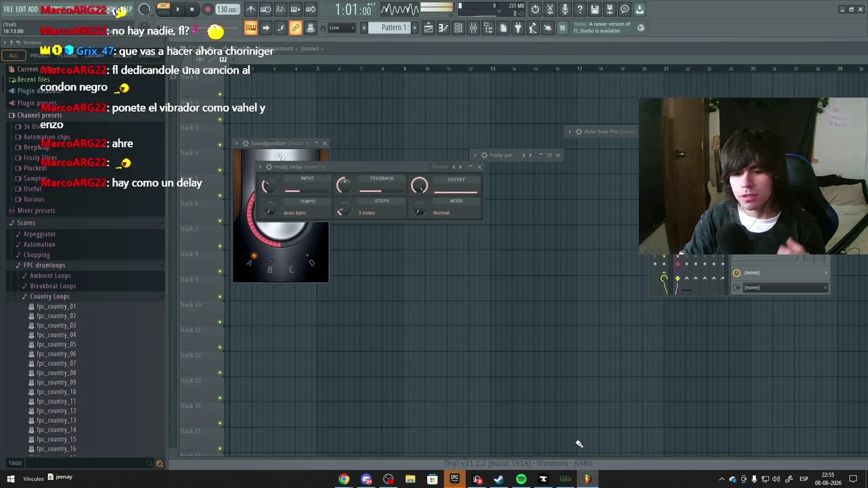This screenshot has width=868, height=488.
Task: Expand the Mixer presets folder
Action: click(36, 211)
